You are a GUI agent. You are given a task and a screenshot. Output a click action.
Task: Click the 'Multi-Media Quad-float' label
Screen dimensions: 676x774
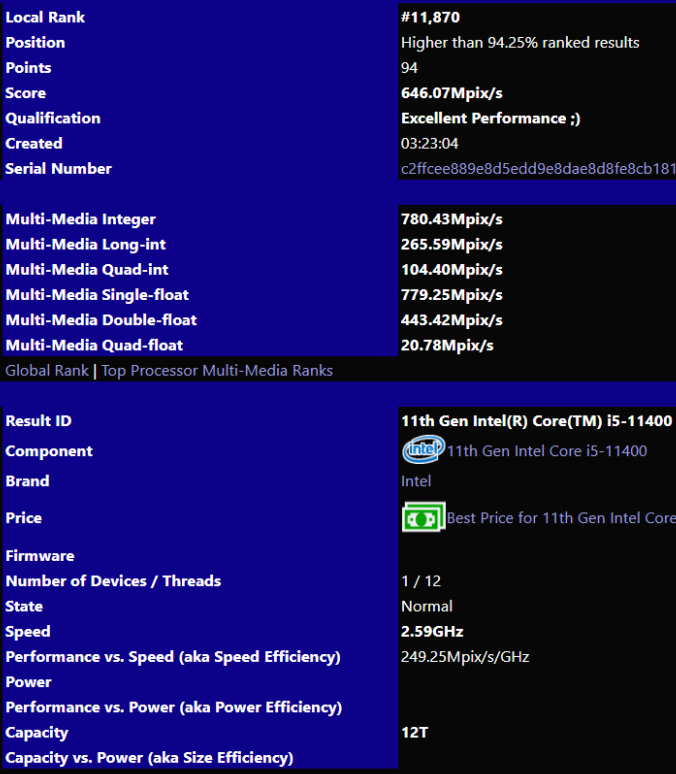pos(94,345)
